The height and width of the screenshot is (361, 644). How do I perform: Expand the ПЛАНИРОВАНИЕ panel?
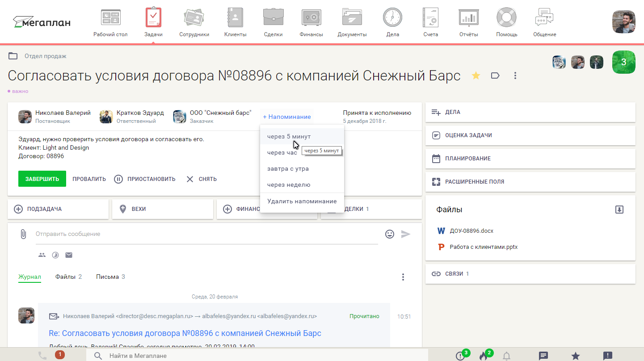530,159
